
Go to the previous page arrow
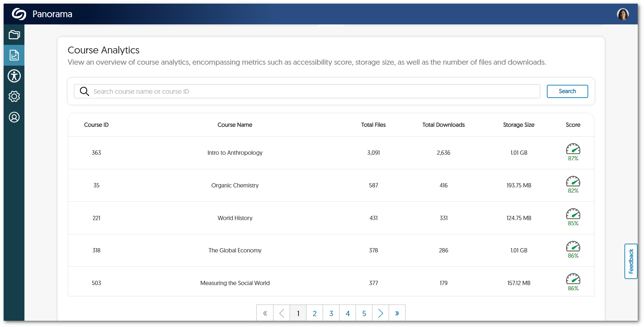(281, 313)
